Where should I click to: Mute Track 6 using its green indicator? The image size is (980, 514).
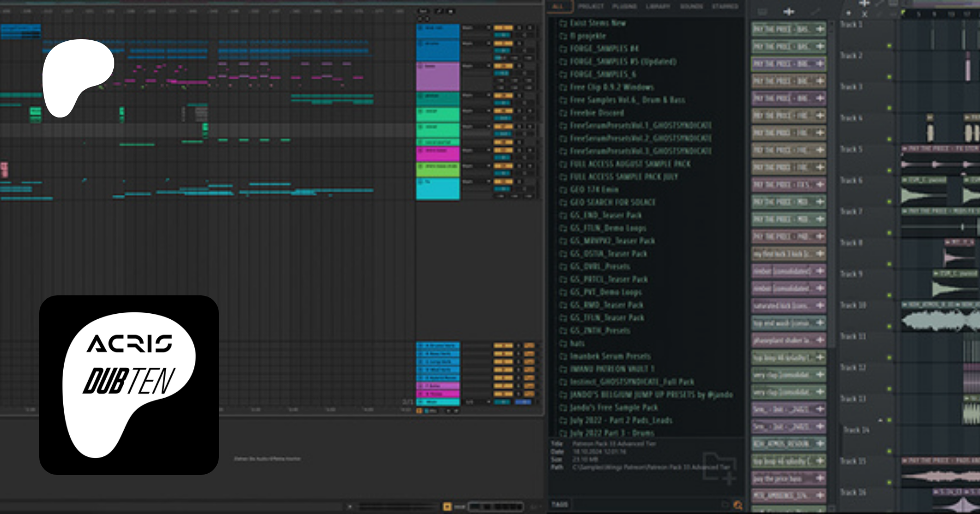(x=890, y=202)
